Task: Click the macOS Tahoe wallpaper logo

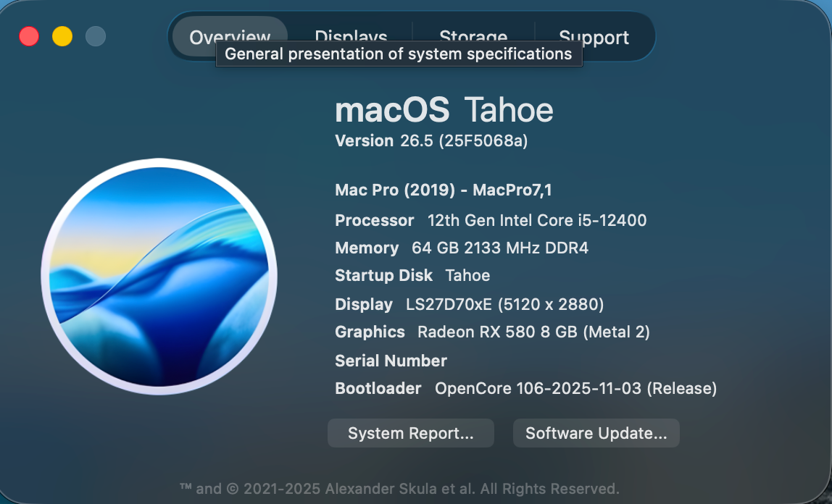Action: point(159,276)
